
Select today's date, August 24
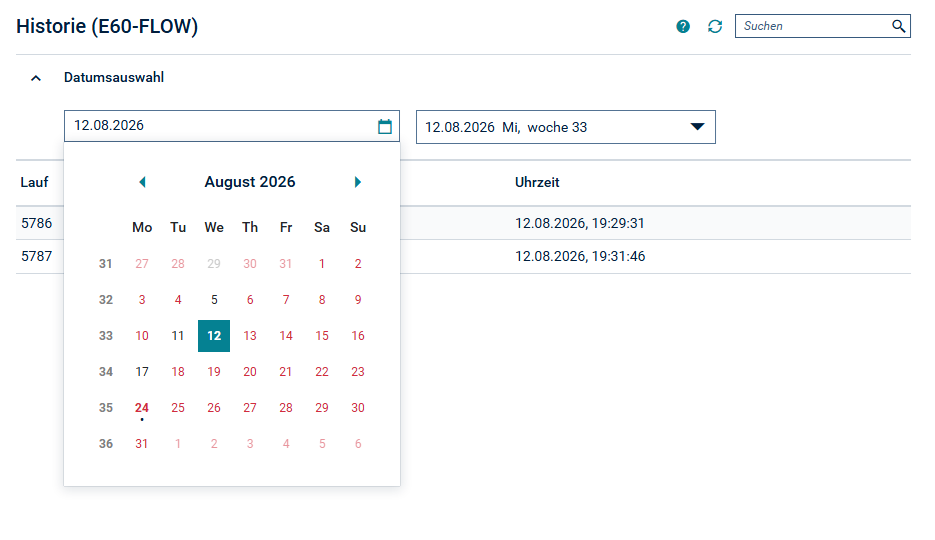[142, 408]
